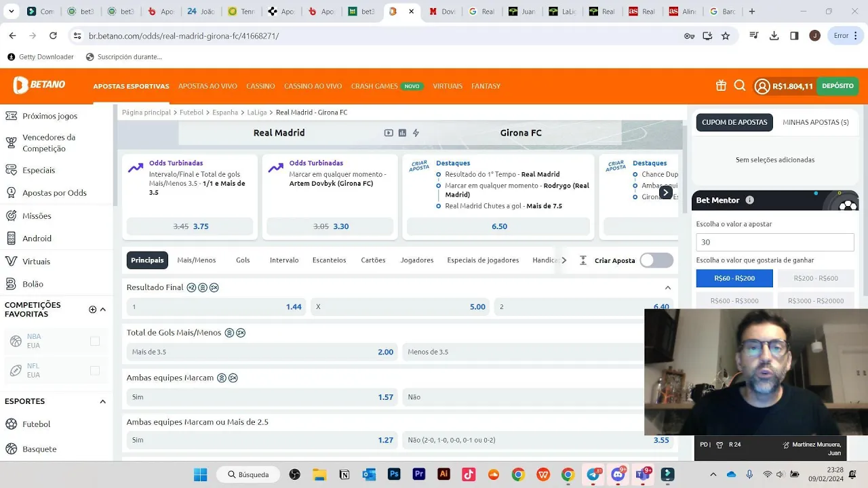Click the Apostas por Odds icon
This screenshot has height=488, width=868.
coord(11,192)
